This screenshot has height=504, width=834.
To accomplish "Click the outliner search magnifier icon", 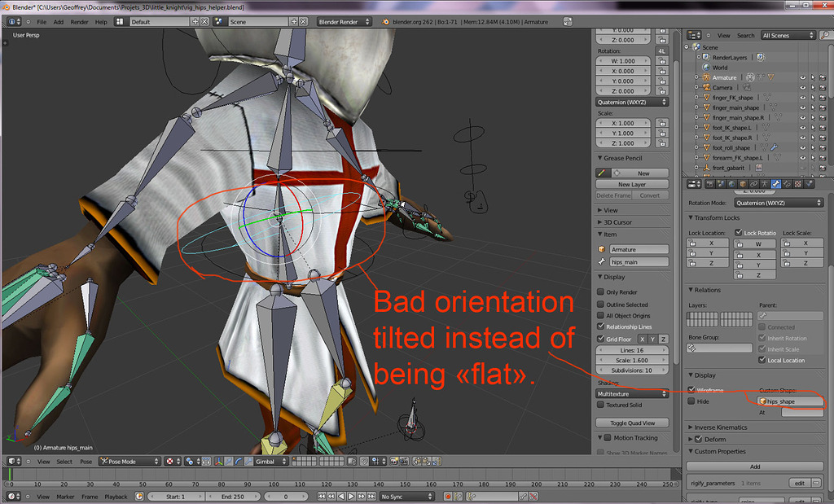I will pyautogui.click(x=826, y=35).
